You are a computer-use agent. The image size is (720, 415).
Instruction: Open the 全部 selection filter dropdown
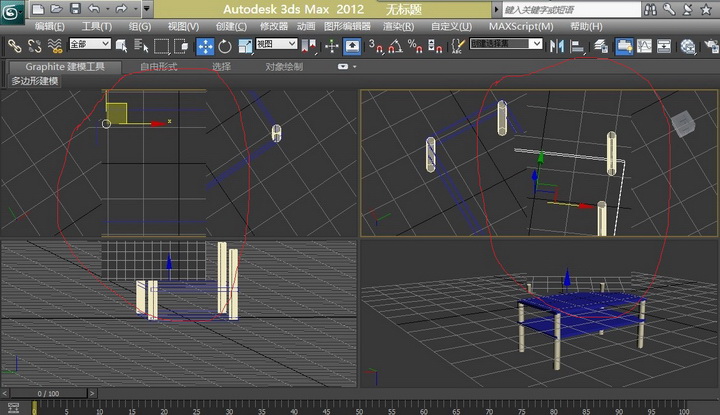(90, 44)
